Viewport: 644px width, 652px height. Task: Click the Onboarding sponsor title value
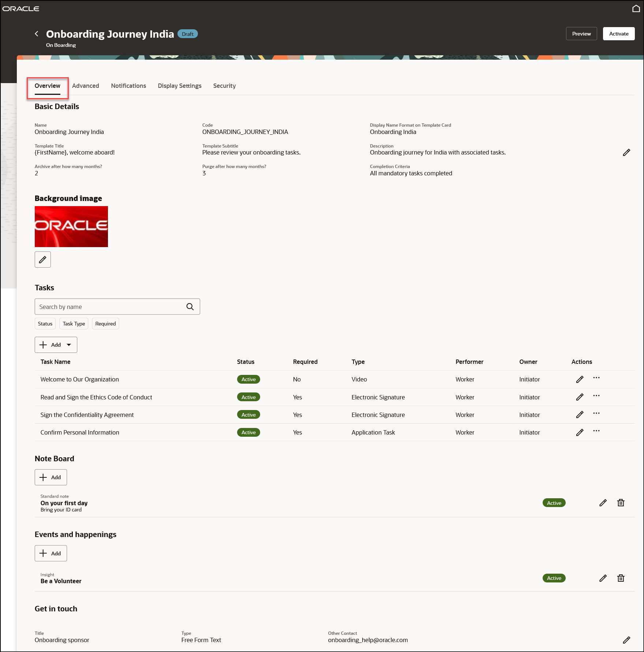point(62,640)
